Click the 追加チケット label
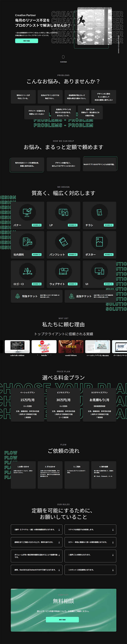Image resolution: width=127 pixels, height=644 pixels. pyautogui.click(x=84, y=296)
